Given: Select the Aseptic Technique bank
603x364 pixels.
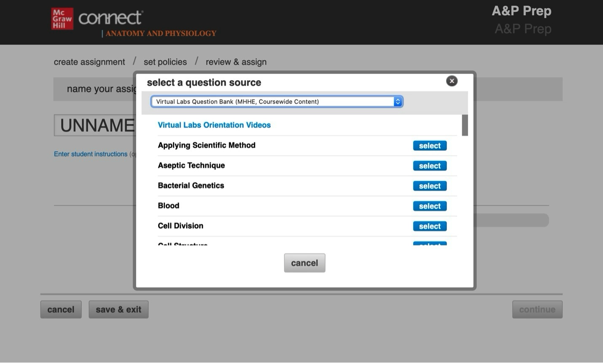Looking at the screenshot, I should point(430,166).
